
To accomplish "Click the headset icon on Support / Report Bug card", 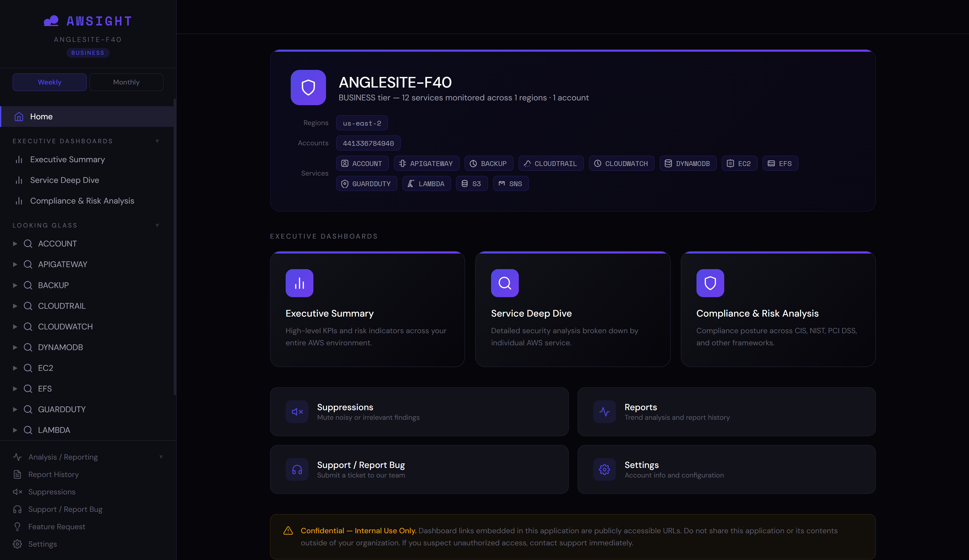I will coord(297,470).
